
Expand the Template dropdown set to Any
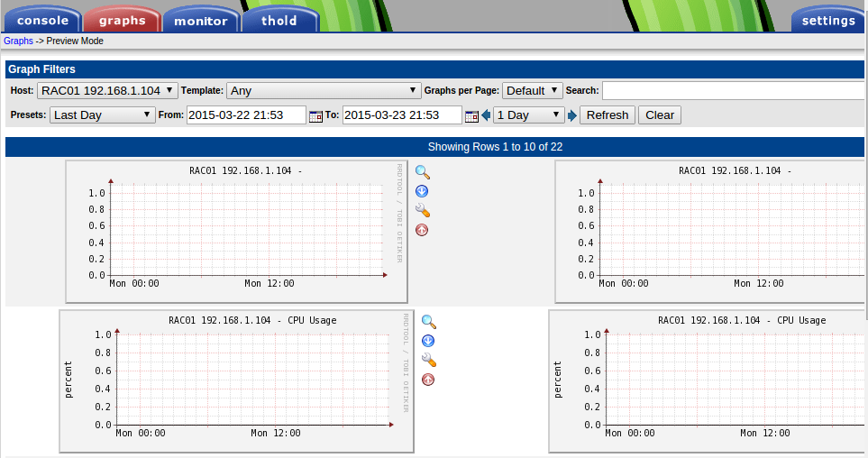[324, 90]
